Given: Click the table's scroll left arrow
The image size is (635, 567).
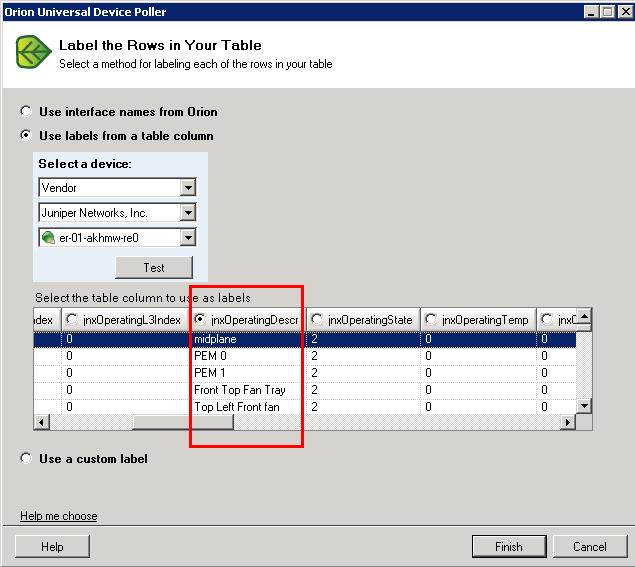Looking at the screenshot, I should (x=42, y=422).
